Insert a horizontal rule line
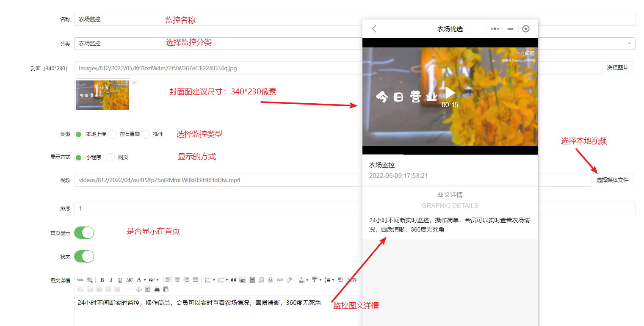 click(x=130, y=289)
